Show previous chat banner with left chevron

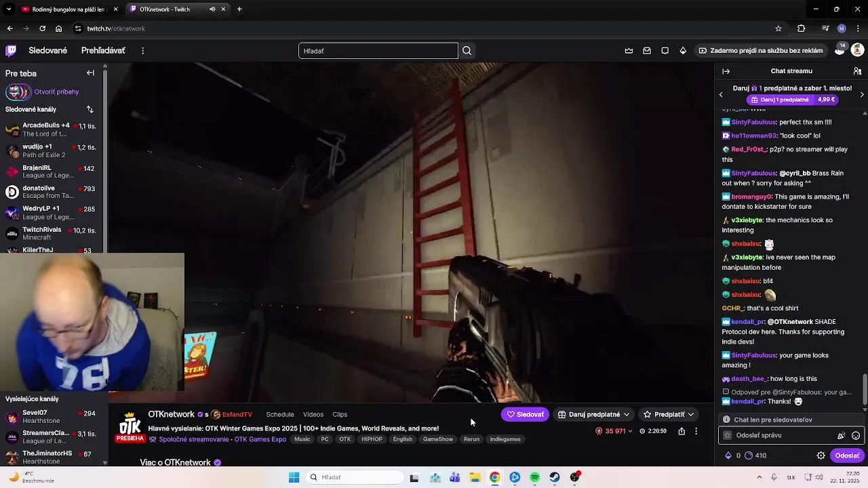click(x=721, y=95)
